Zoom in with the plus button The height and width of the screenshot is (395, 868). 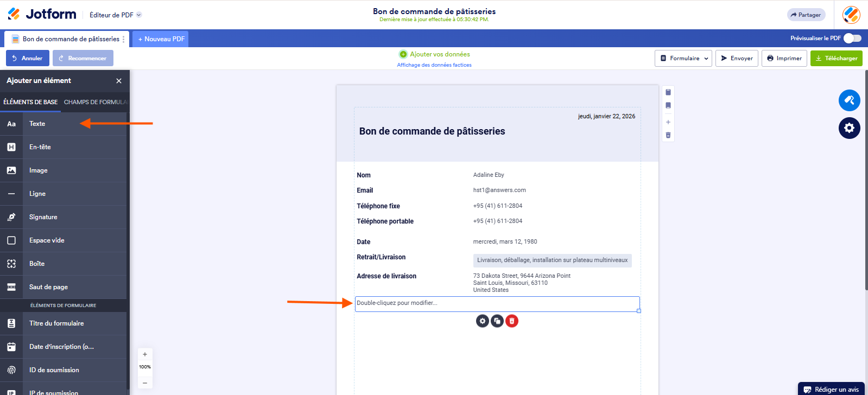tap(145, 354)
